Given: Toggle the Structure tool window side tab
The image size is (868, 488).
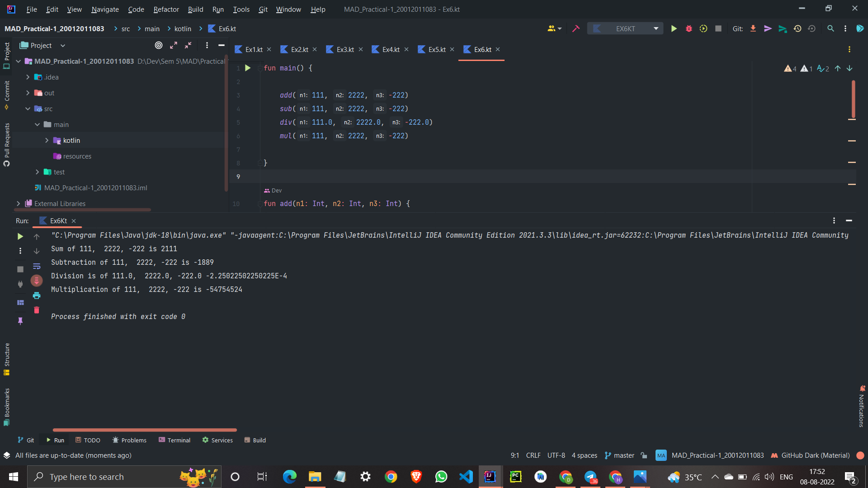Looking at the screenshot, I should point(6,359).
